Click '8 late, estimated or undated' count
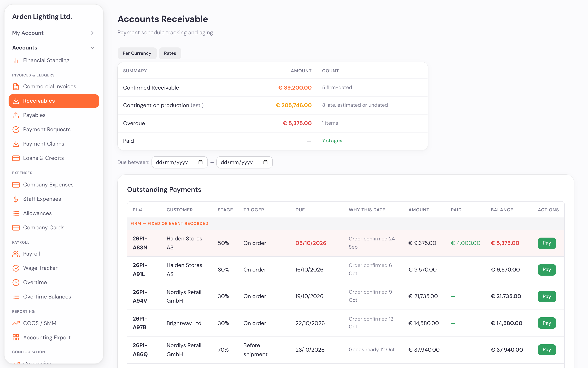The image size is (588, 368). click(355, 105)
